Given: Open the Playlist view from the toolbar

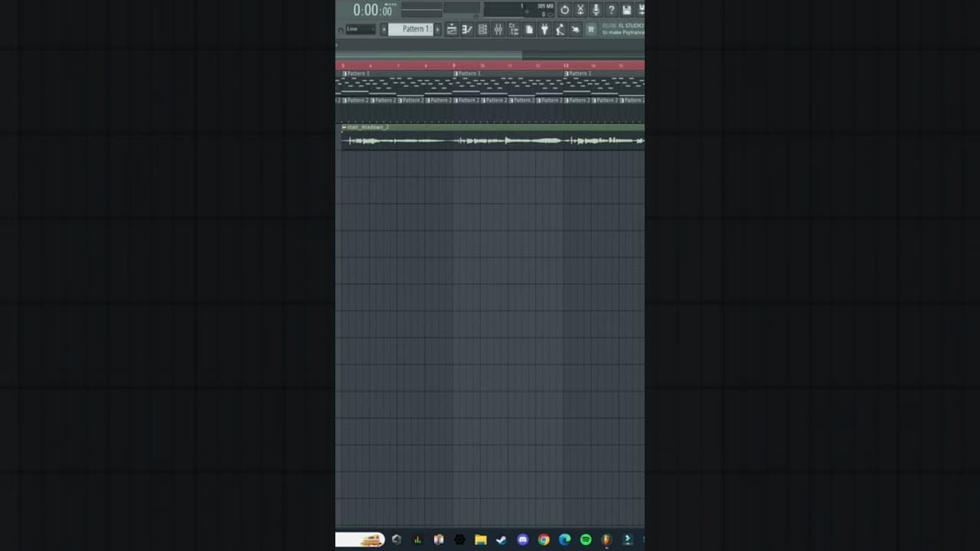Looking at the screenshot, I should (x=452, y=29).
